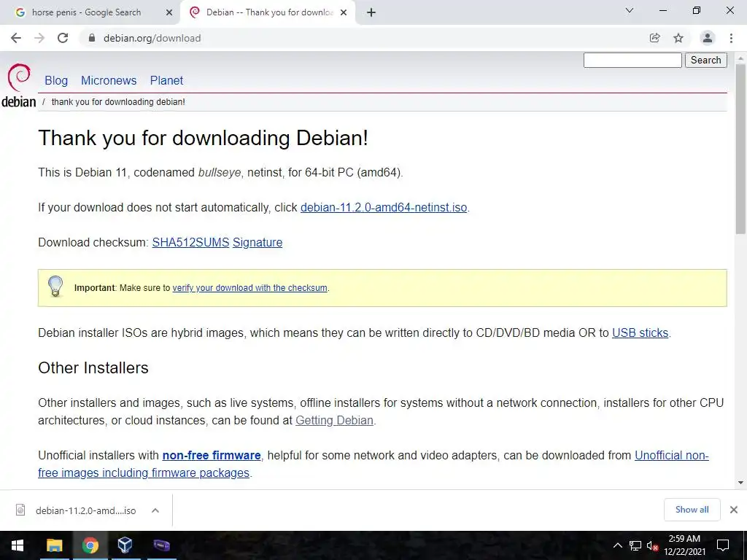Open File Explorer from the taskbar

pos(54,545)
